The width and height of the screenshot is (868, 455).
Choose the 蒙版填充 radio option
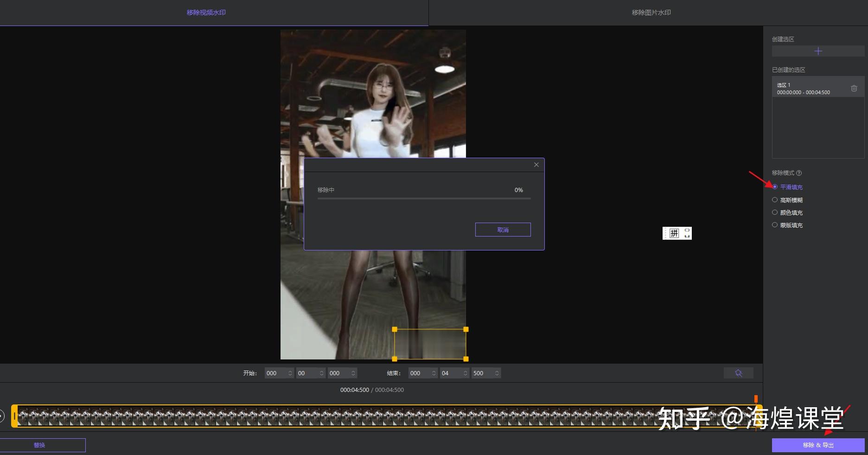(x=775, y=225)
